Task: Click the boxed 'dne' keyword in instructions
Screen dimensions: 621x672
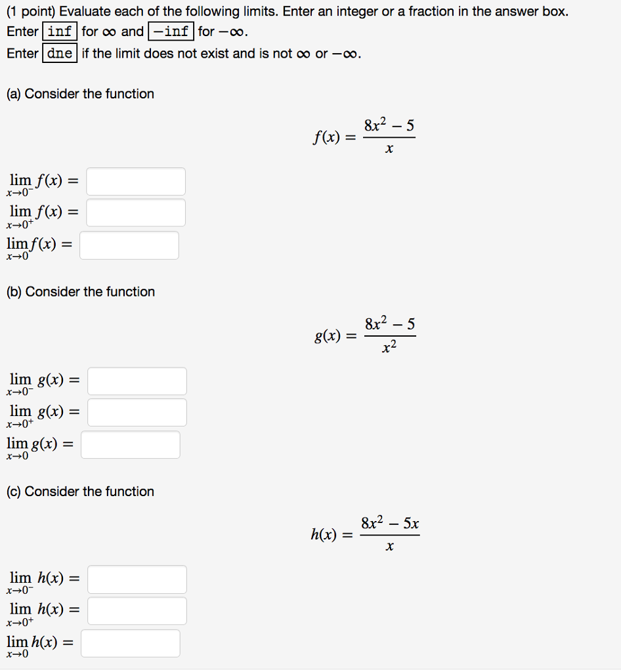Action: click(60, 53)
